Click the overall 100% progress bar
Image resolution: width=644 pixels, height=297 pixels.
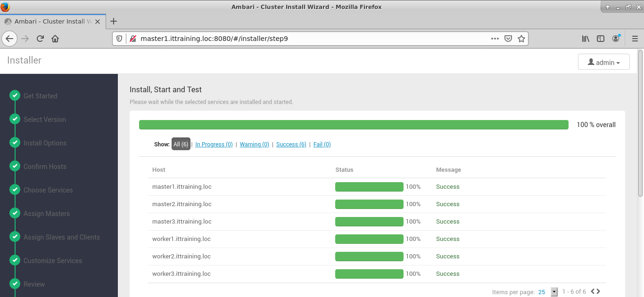point(353,125)
